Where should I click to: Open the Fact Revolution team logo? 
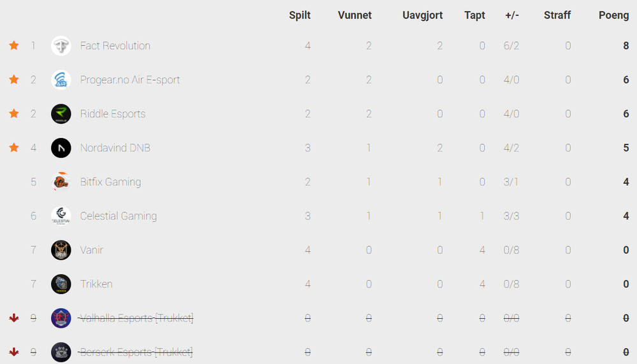61,46
